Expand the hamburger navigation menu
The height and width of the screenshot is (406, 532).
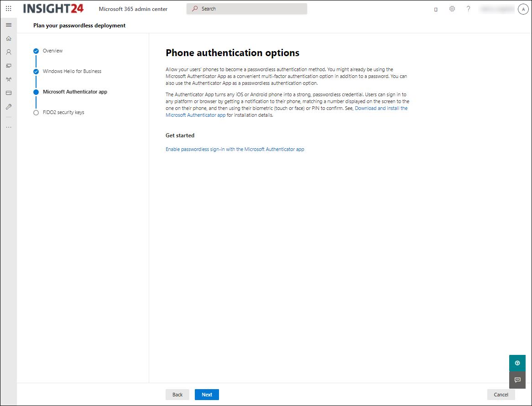pyautogui.click(x=8, y=25)
